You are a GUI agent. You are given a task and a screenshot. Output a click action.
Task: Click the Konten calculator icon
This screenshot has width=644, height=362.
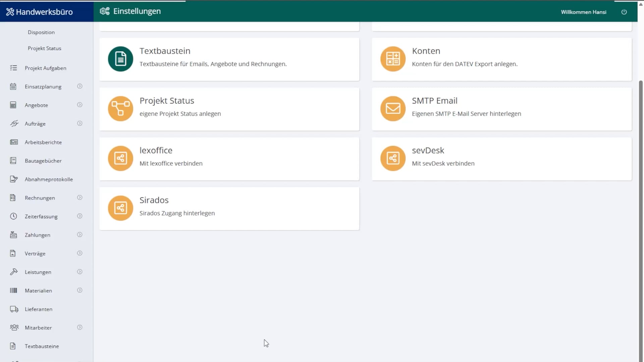point(393,59)
